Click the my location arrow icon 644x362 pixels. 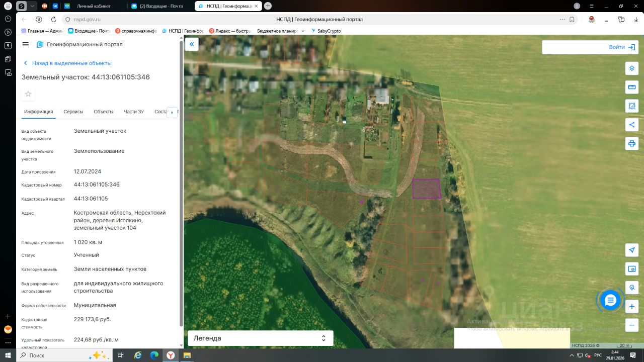[x=632, y=250]
